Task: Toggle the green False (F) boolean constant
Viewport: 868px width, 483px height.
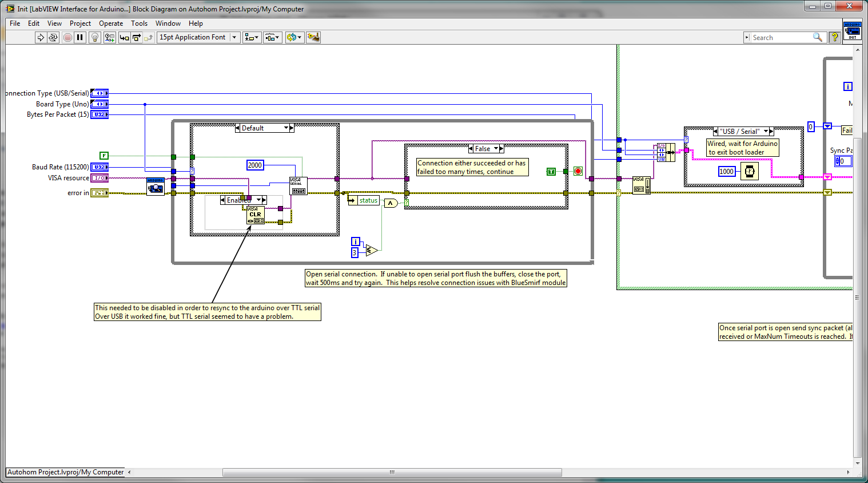Action: pyautogui.click(x=103, y=156)
